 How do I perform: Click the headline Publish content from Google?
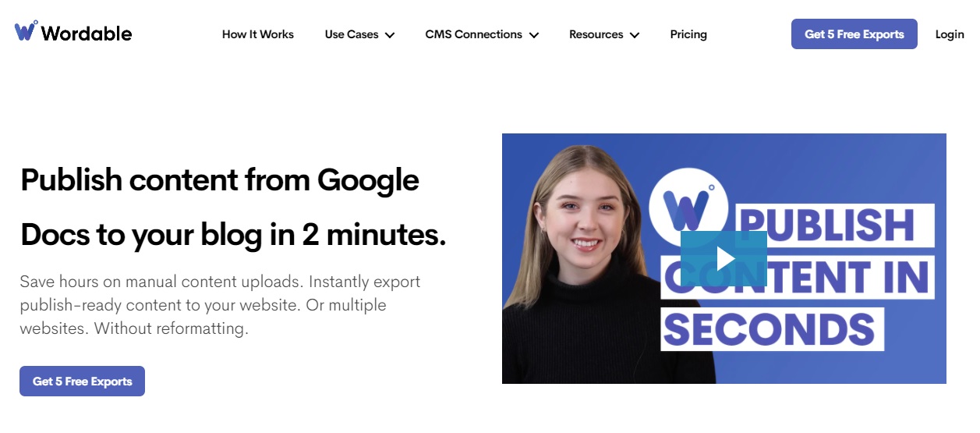(x=220, y=180)
